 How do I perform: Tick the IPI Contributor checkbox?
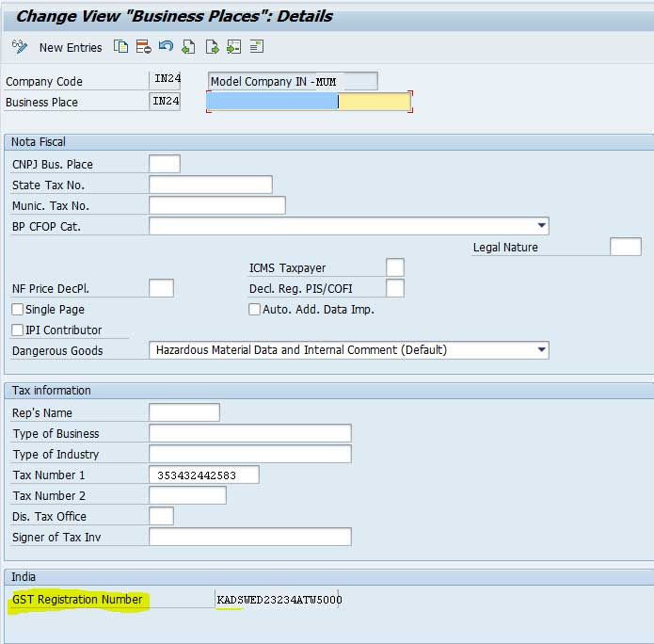click(x=18, y=330)
